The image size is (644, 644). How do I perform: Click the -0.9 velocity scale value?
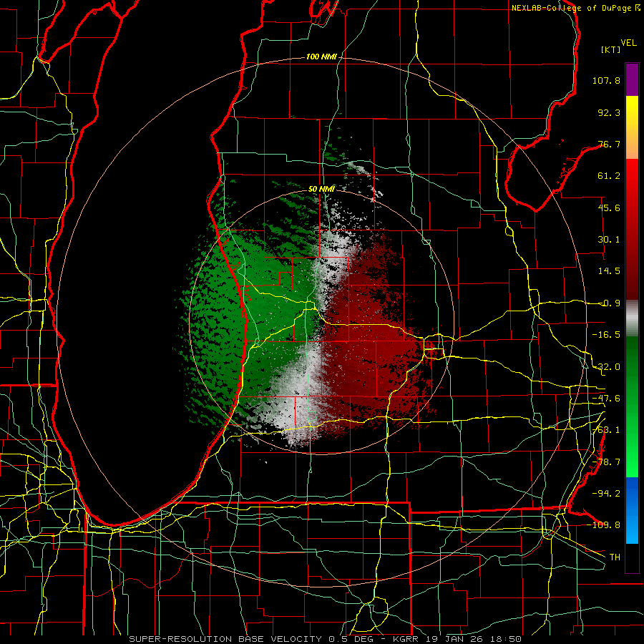[609, 303]
